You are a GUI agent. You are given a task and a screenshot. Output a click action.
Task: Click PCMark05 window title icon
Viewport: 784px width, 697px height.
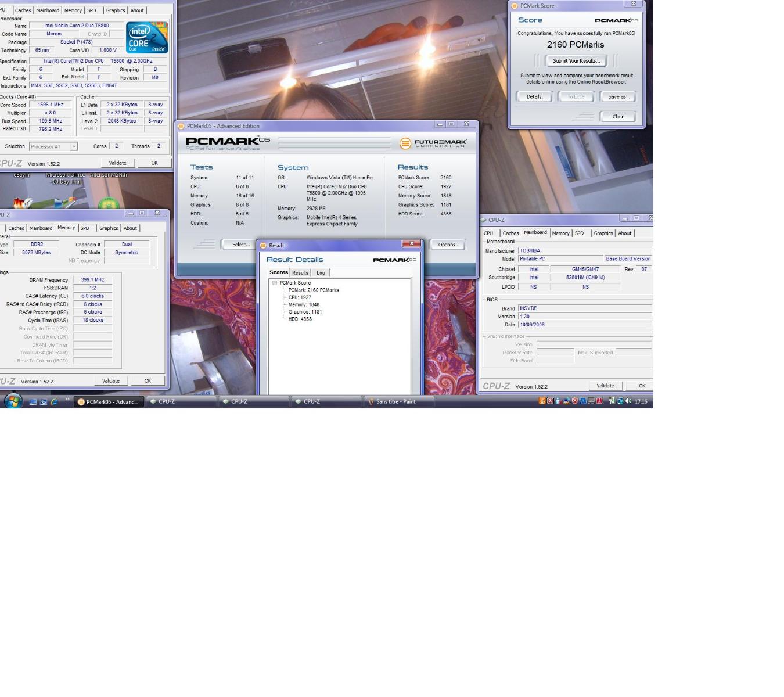181,126
